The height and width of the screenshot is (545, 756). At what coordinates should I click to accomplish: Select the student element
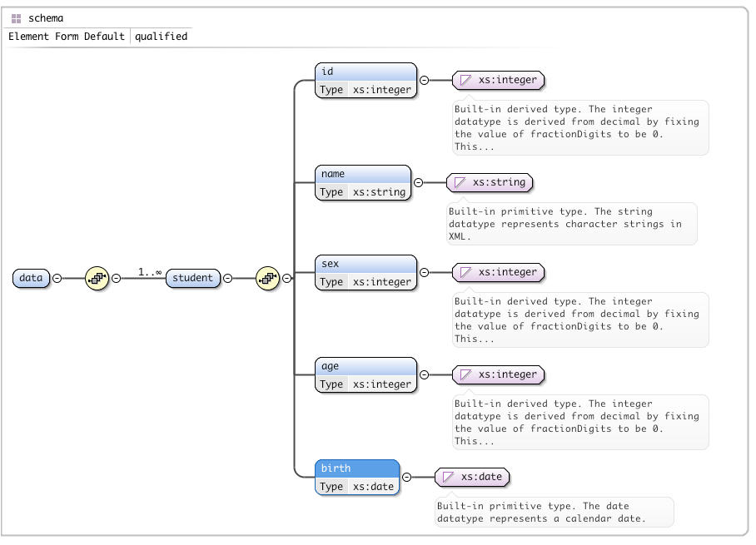[193, 278]
